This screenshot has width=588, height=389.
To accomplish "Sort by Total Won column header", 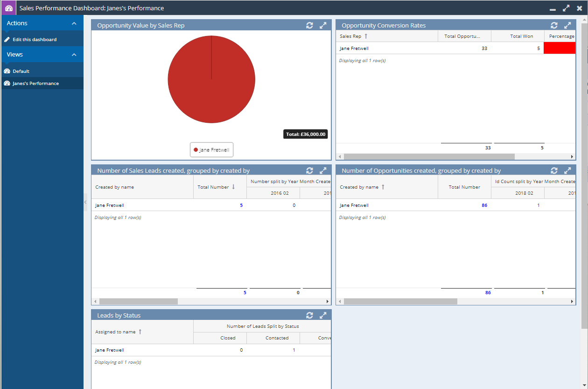I will click(x=518, y=36).
